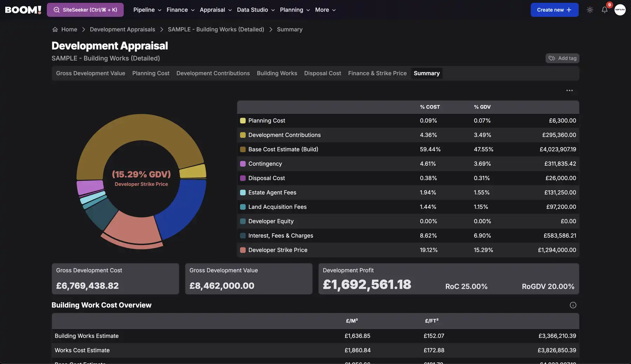Go to Home breadcrumb
This screenshot has width=631, height=364.
tap(69, 29)
